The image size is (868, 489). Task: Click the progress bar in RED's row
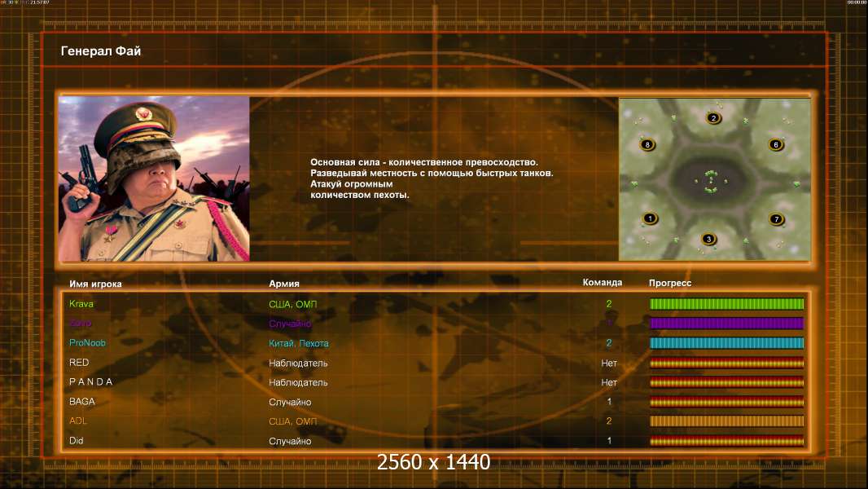coord(726,363)
